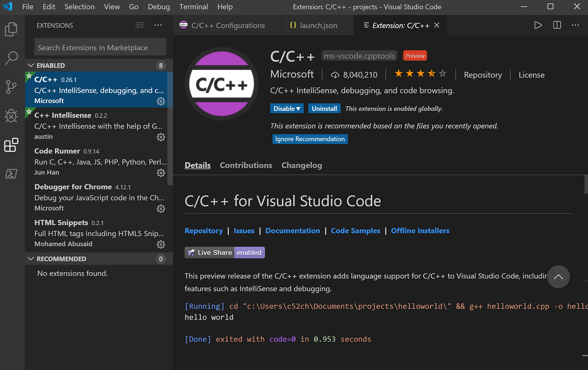The image size is (588, 370).
Task: Open the Disable dropdown button
Action: coord(287,109)
